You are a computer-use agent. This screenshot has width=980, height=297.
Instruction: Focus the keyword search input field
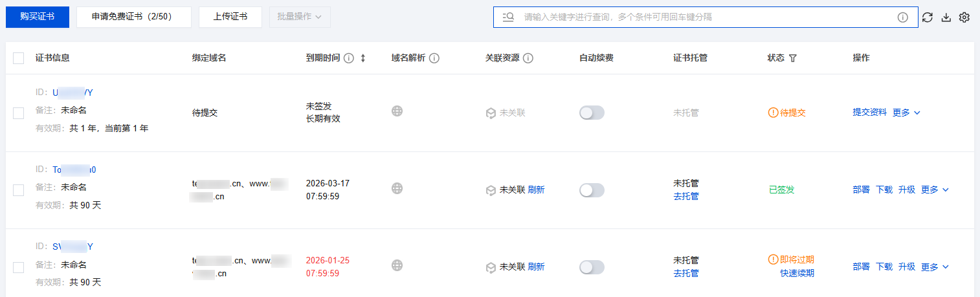click(x=706, y=17)
